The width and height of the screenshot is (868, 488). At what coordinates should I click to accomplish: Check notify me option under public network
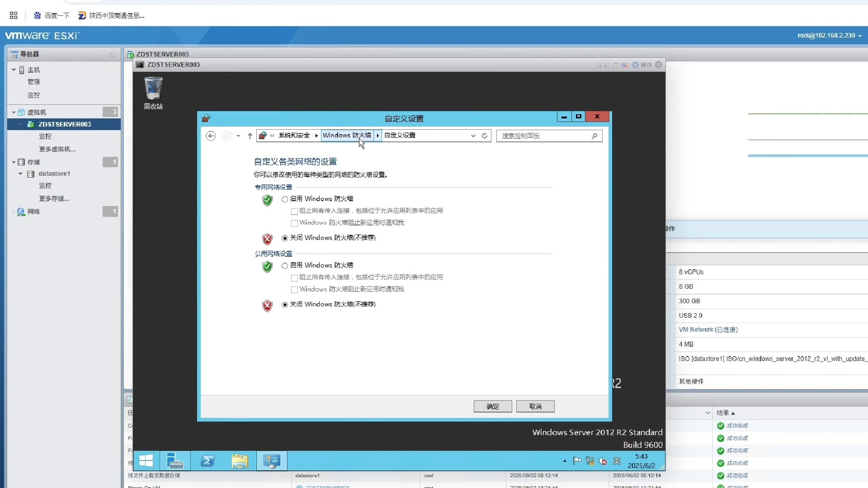[x=294, y=290]
